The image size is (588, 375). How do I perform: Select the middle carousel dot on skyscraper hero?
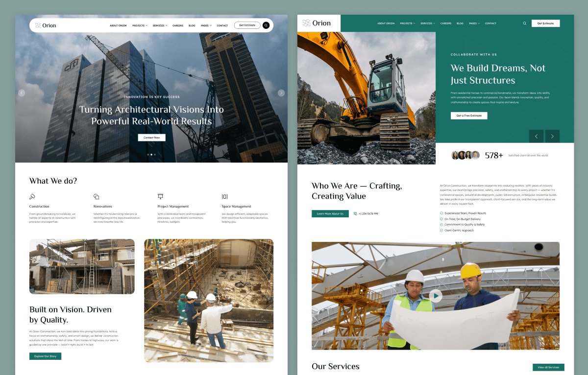(151, 154)
